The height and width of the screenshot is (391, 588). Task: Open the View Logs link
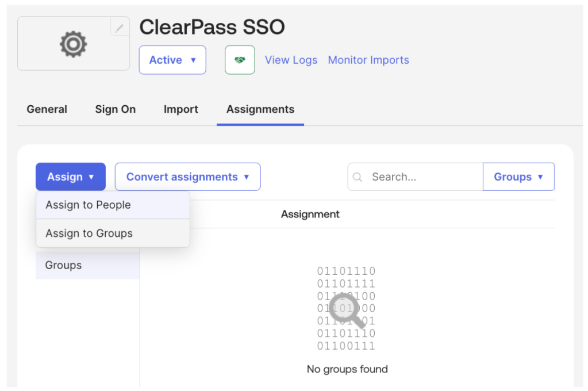[x=291, y=60]
